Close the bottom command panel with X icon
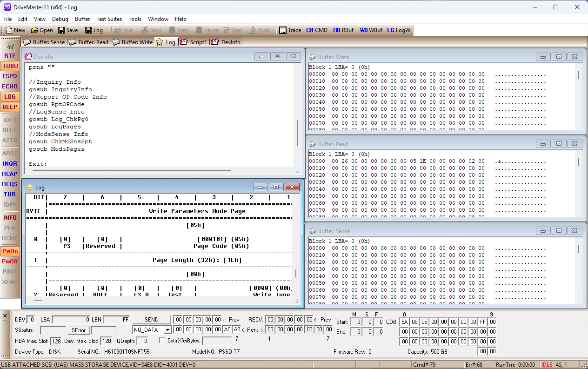 point(5,315)
